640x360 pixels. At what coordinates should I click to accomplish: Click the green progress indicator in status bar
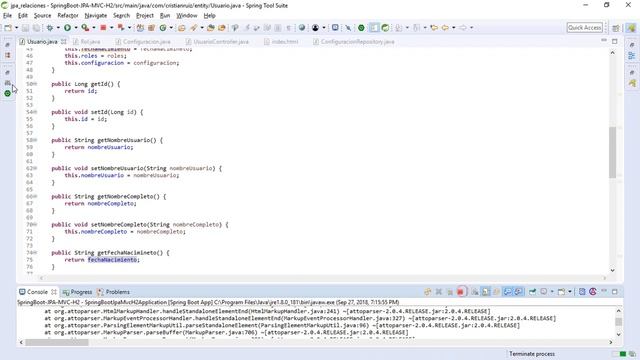pos(623,354)
